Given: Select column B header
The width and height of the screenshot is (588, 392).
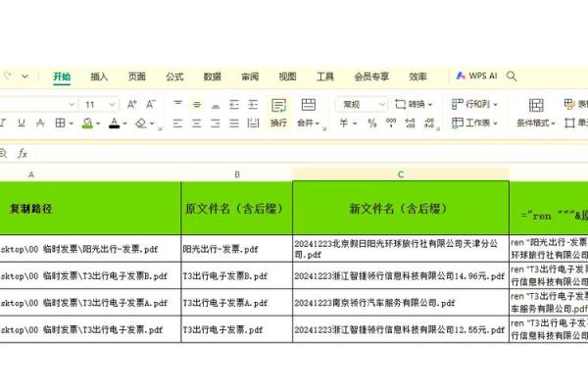Looking at the screenshot, I should click(236, 174).
